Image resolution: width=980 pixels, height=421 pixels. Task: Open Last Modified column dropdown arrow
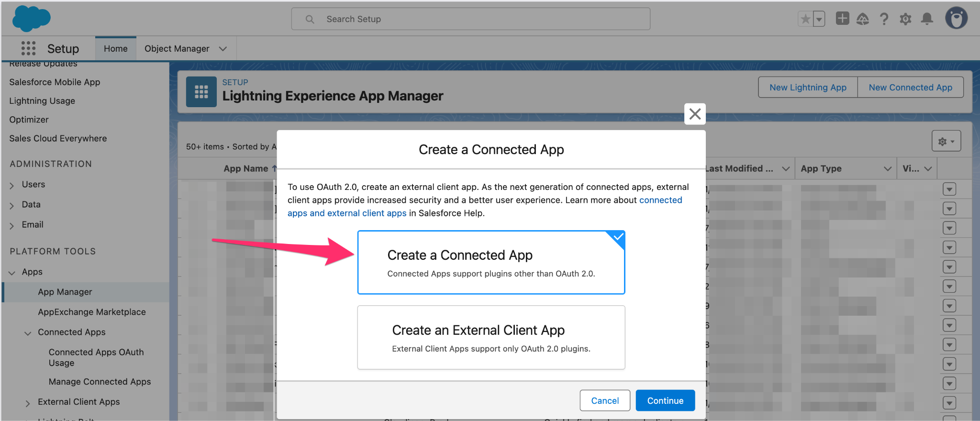point(785,168)
